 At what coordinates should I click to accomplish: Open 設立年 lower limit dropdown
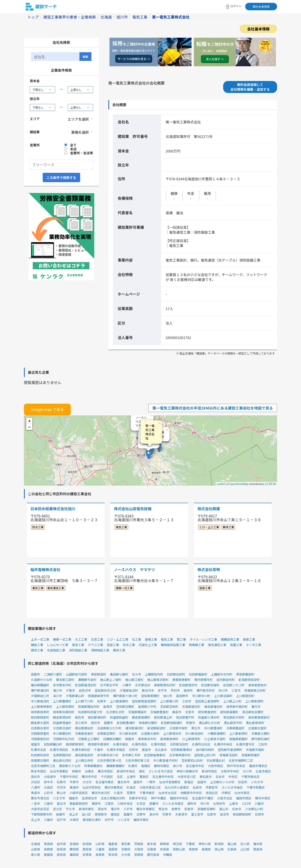(x=42, y=107)
